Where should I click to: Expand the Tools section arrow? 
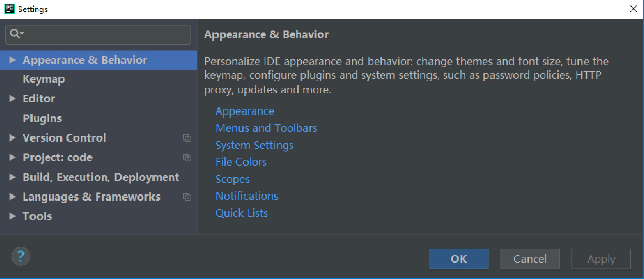pyautogui.click(x=12, y=216)
